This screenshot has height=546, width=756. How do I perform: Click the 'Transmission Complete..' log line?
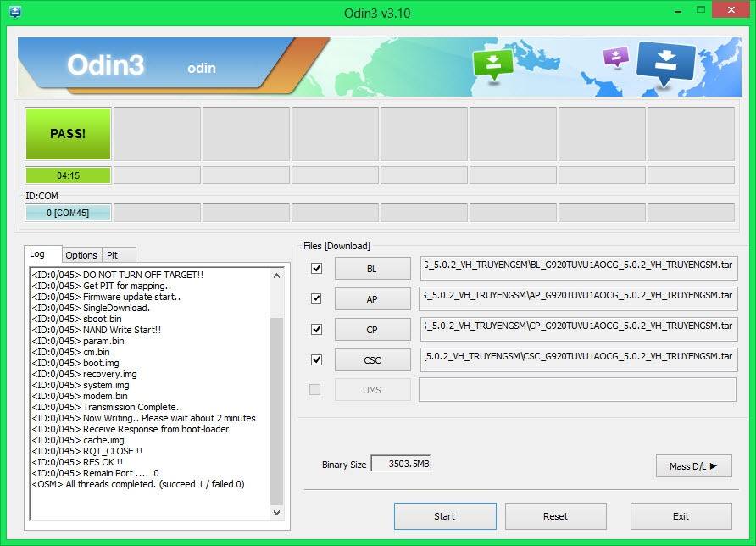[107, 407]
